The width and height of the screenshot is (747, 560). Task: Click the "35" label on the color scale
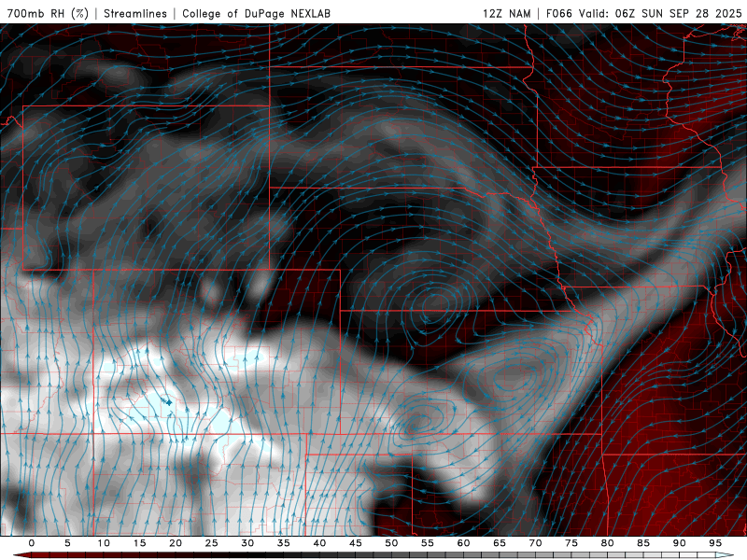pyautogui.click(x=284, y=543)
